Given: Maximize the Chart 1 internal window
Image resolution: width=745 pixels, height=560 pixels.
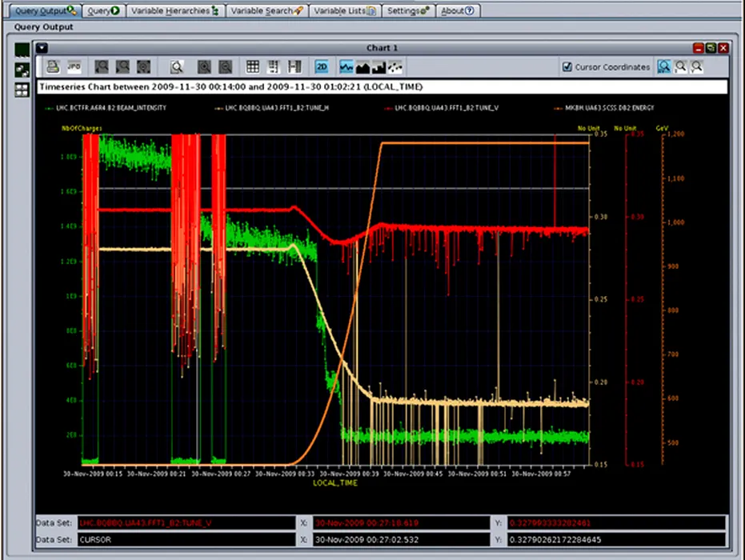Looking at the screenshot, I should point(711,48).
